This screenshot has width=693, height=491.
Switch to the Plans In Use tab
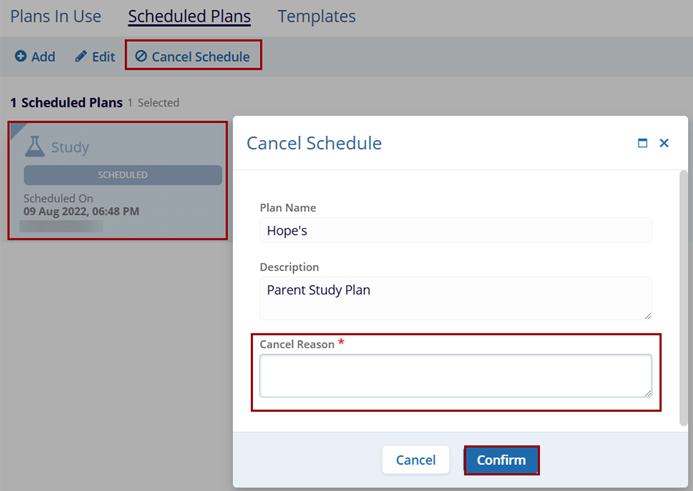coord(56,16)
